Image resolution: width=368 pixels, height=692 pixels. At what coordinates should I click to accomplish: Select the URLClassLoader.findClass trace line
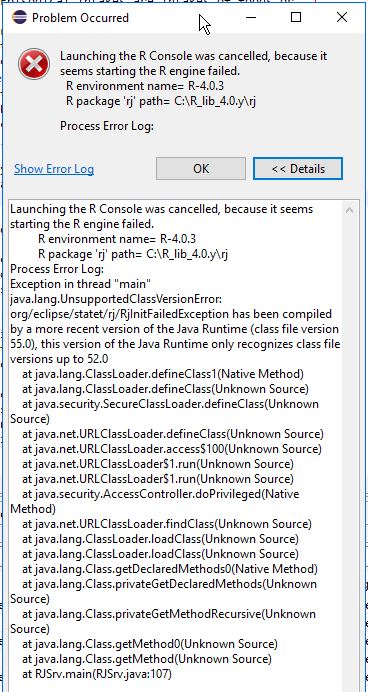click(x=167, y=524)
